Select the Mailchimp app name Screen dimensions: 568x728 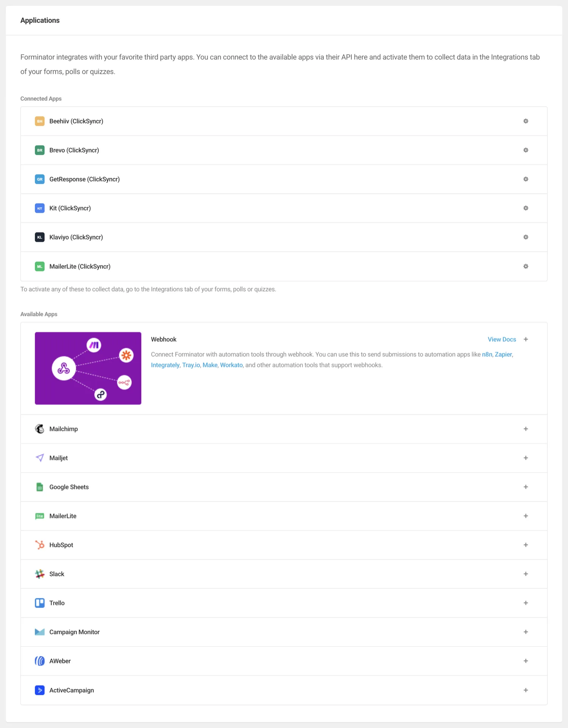[x=64, y=429]
